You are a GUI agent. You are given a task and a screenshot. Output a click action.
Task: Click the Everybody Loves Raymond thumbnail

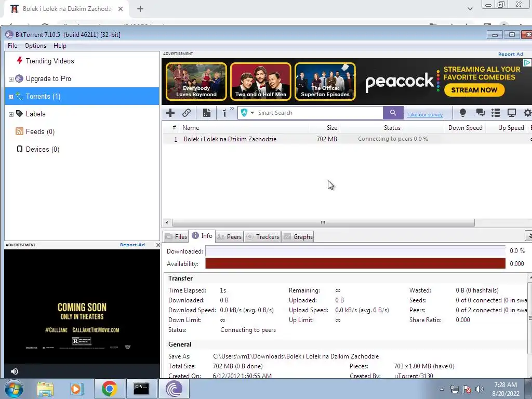click(x=196, y=82)
